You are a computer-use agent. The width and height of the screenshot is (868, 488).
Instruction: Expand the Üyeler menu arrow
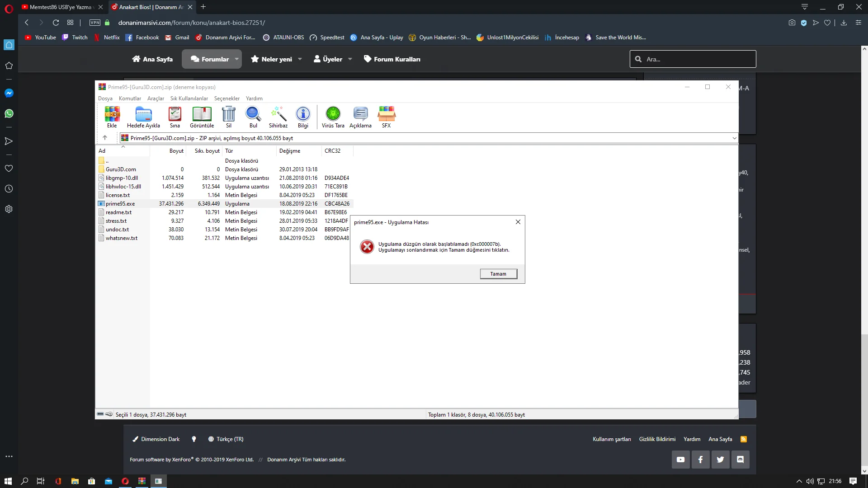(x=350, y=59)
